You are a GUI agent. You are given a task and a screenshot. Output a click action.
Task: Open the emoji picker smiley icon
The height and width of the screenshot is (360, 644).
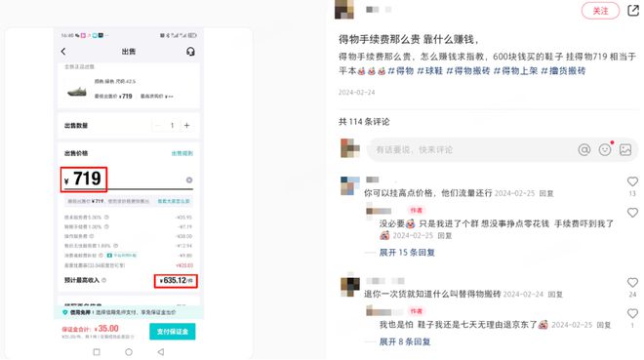pos(605,150)
